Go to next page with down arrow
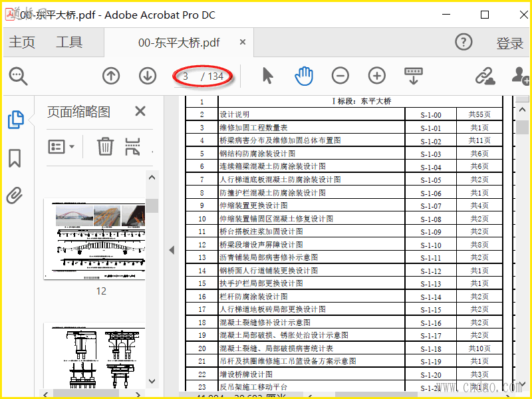532x399 pixels. (148, 76)
